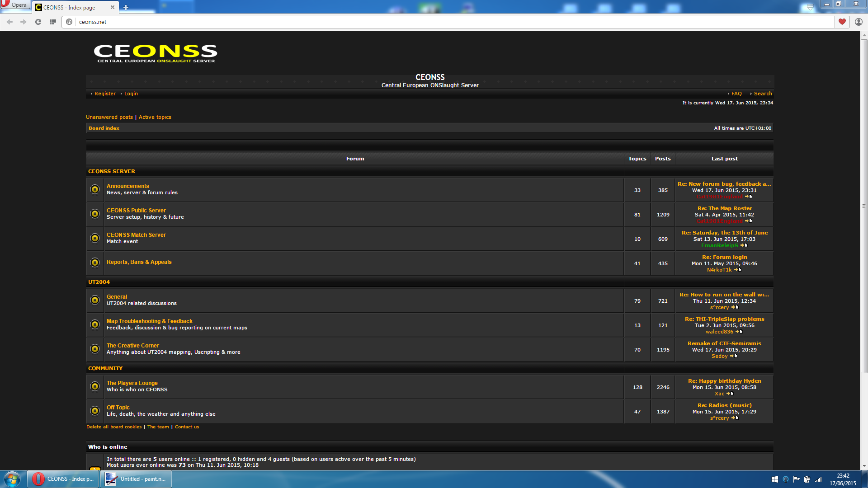This screenshot has height=488, width=868.
Task: Open the Search link
Action: click(763, 94)
